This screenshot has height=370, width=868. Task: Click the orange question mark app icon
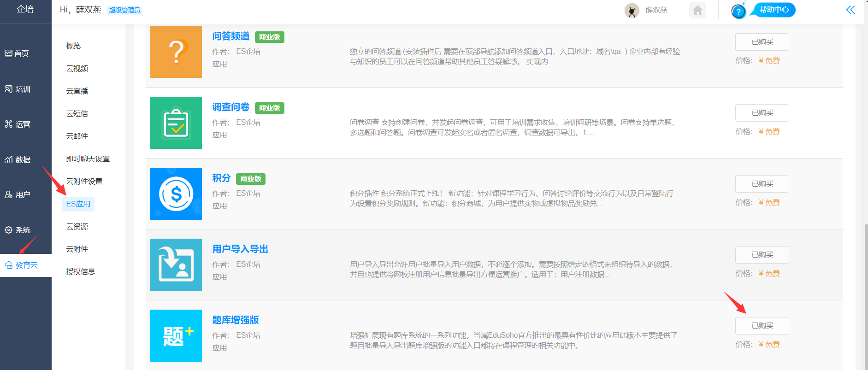pos(176,52)
